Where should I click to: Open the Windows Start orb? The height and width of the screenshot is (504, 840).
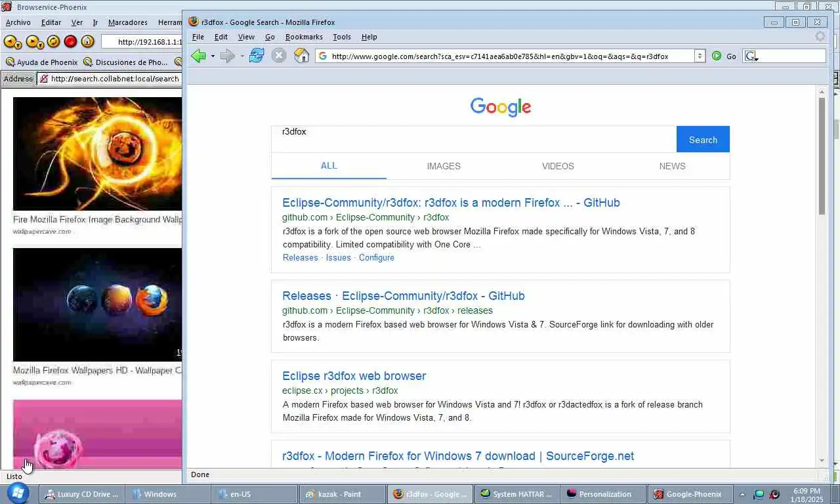coord(17,493)
